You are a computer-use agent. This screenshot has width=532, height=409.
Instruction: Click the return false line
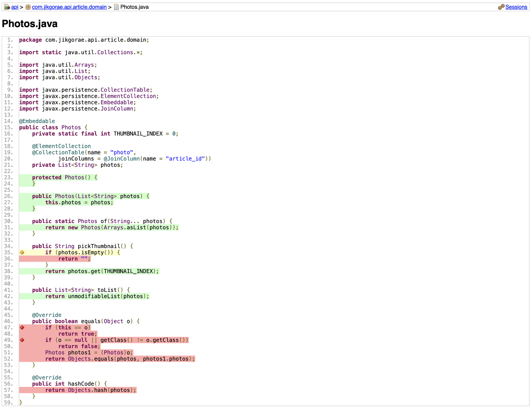pos(79,346)
